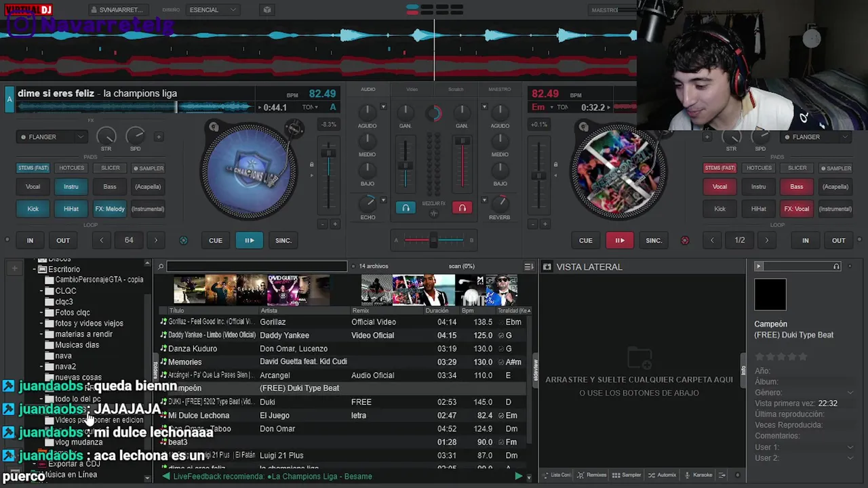Click the browser search input field
Screen dimensions: 868x488
[x=256, y=266]
